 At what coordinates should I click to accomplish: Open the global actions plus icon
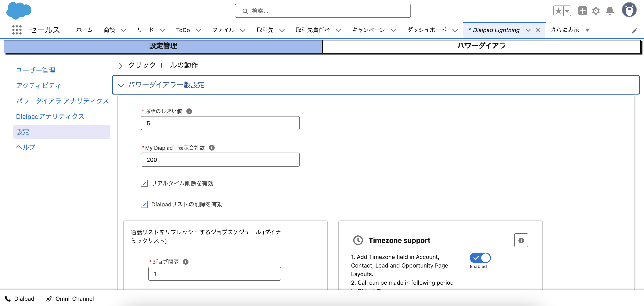coord(582,11)
